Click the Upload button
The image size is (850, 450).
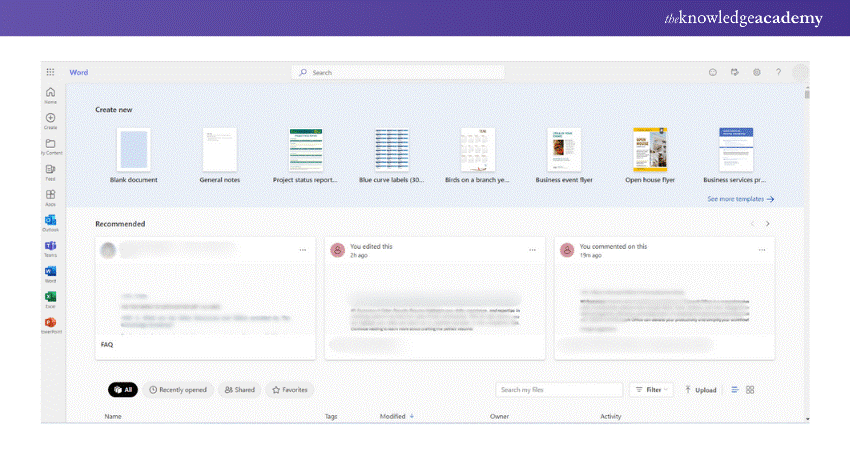[x=701, y=390]
